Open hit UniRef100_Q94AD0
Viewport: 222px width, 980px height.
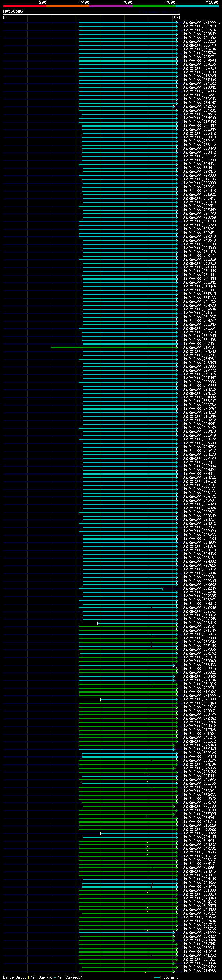tap(199, 38)
